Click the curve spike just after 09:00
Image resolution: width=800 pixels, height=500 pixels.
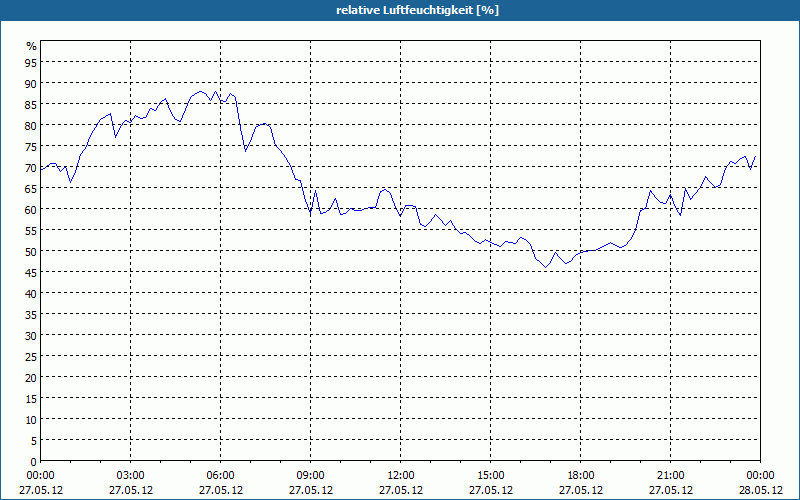[x=316, y=190]
